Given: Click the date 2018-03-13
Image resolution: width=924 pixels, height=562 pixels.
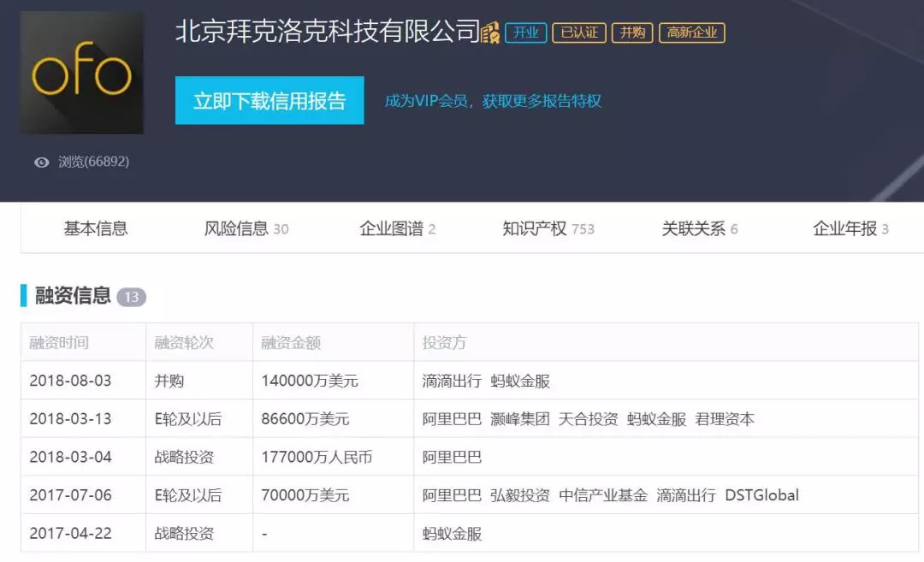Looking at the screenshot, I should pos(70,419).
